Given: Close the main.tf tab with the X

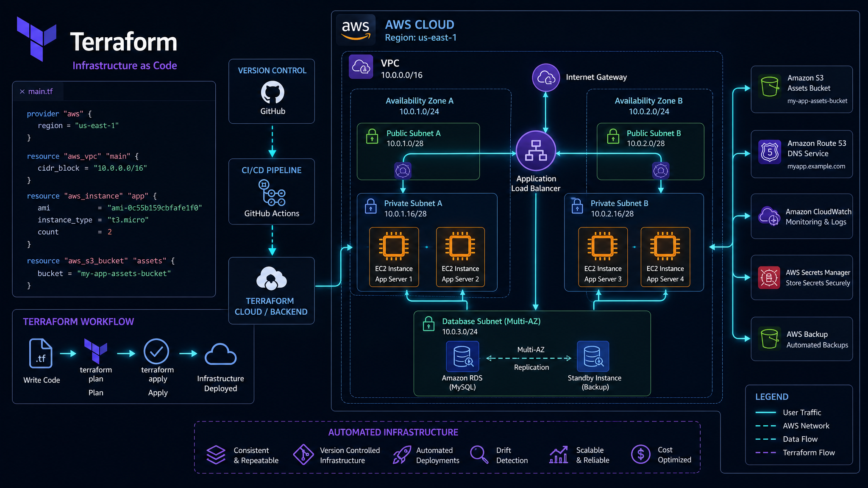Looking at the screenshot, I should coord(22,91).
